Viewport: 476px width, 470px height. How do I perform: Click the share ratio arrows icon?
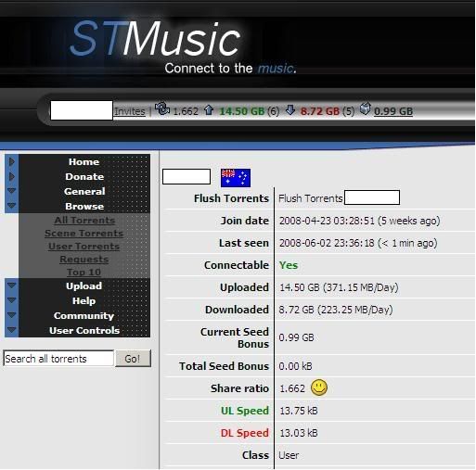162,108
